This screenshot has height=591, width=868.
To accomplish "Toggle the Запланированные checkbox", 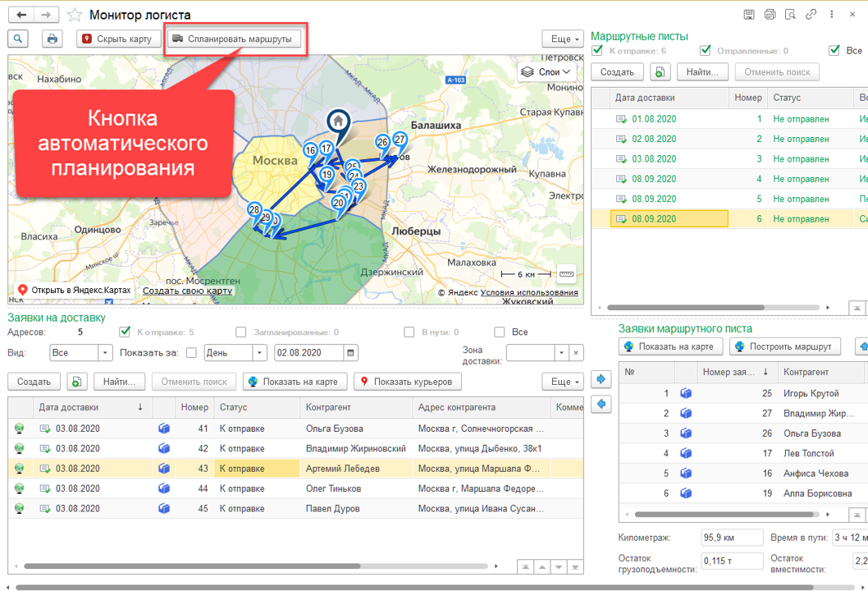I will pyautogui.click(x=241, y=332).
